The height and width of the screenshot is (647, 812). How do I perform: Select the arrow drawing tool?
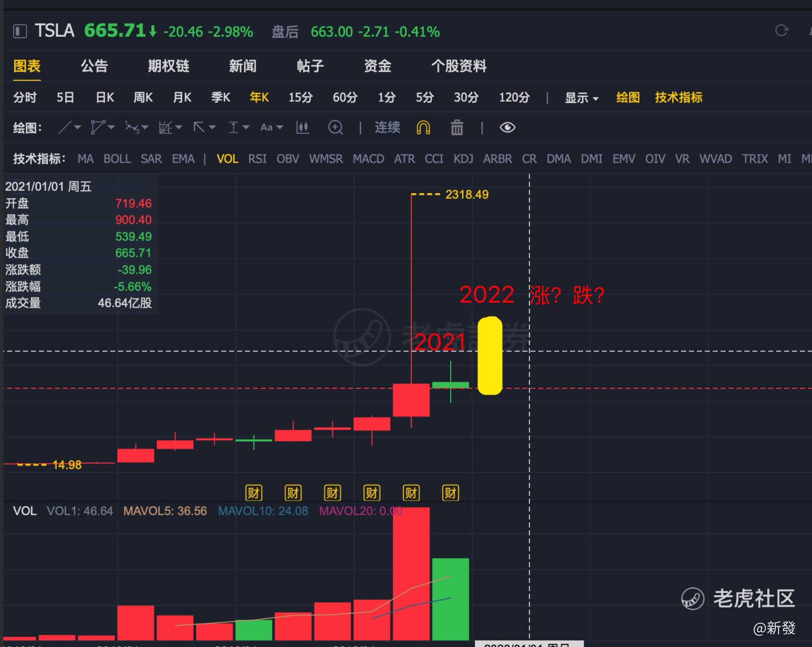point(199,128)
